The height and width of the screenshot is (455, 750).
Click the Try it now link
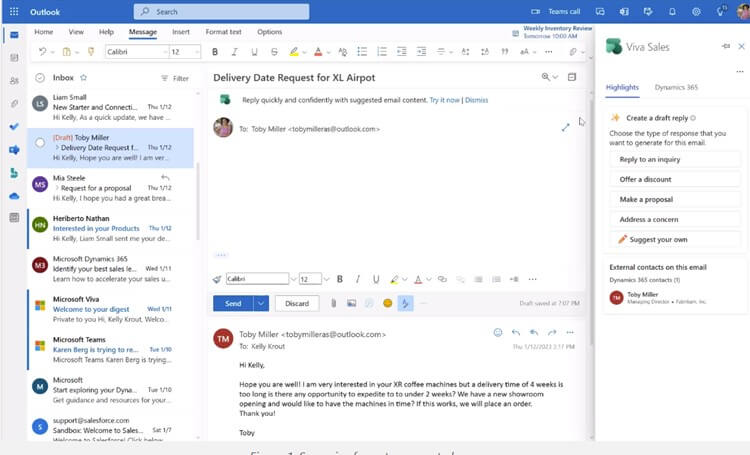click(444, 100)
